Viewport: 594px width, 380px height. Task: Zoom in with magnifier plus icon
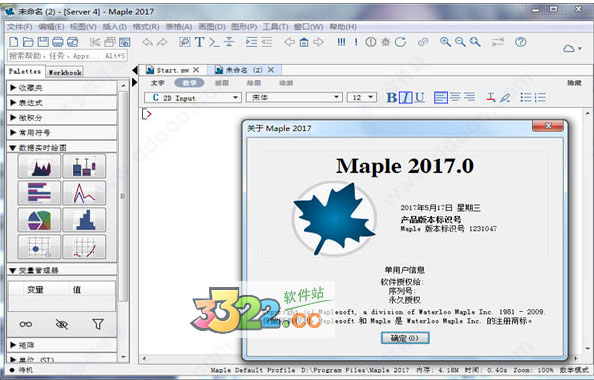click(445, 42)
